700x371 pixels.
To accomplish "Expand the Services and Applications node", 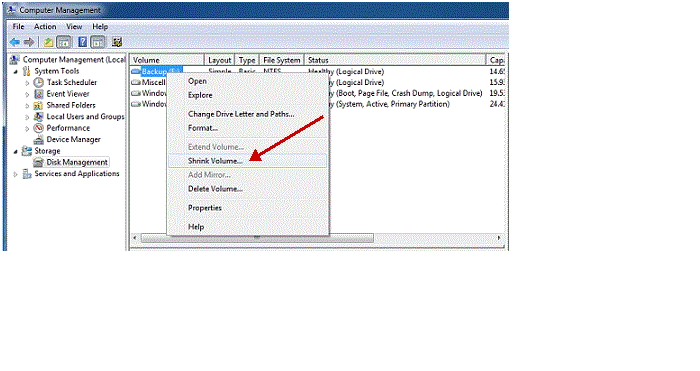I will pos(16,174).
